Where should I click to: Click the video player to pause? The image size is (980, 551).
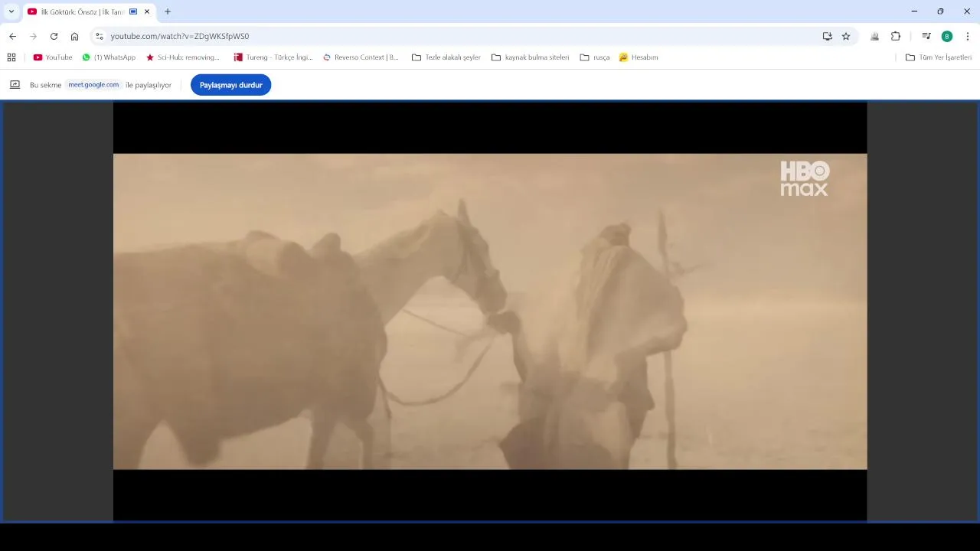(x=490, y=311)
